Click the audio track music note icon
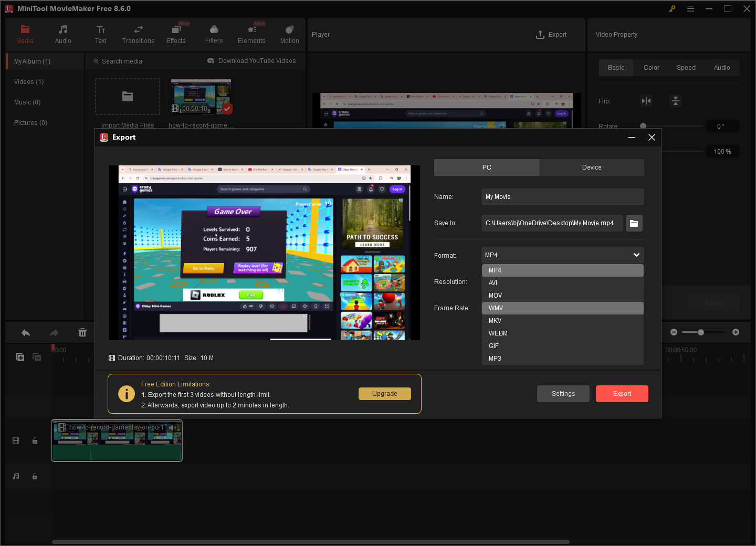 point(16,477)
